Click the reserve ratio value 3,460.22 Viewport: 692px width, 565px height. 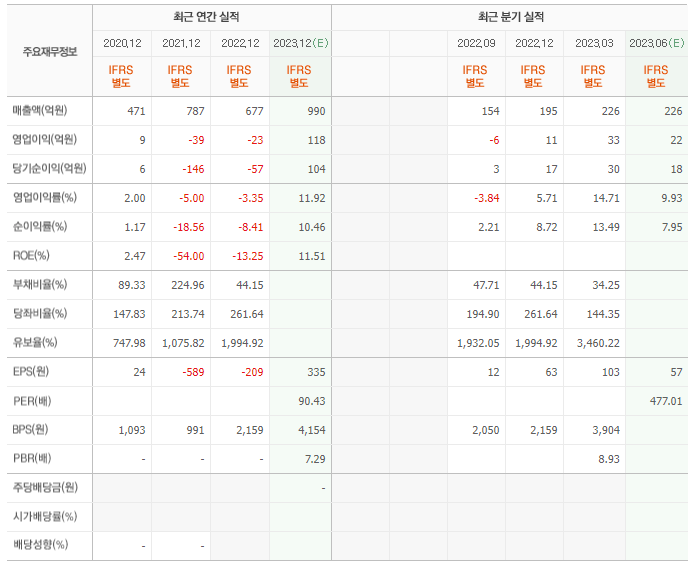[598, 343]
